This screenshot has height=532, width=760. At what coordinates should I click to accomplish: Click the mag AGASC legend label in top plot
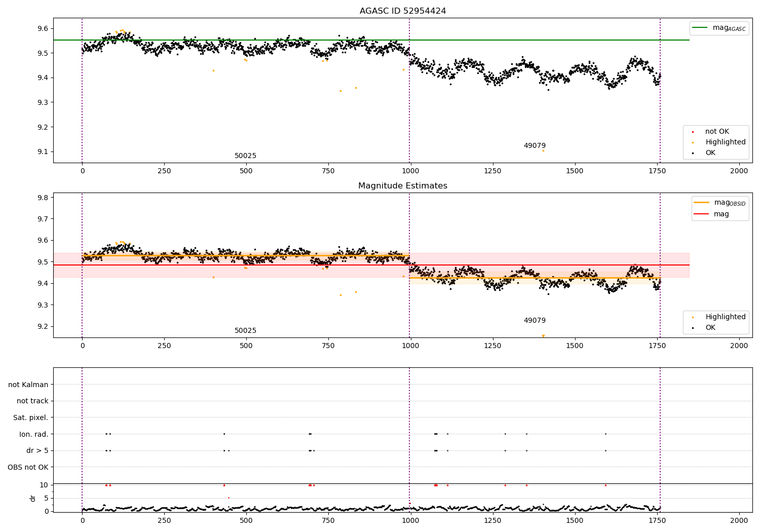pos(729,28)
